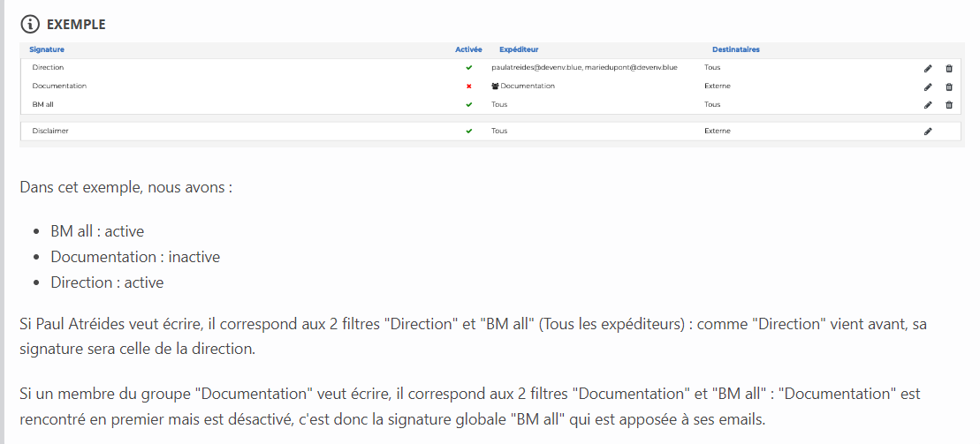
Task: Click the paulatreides@devenv.blue sender text
Action: tap(536, 67)
